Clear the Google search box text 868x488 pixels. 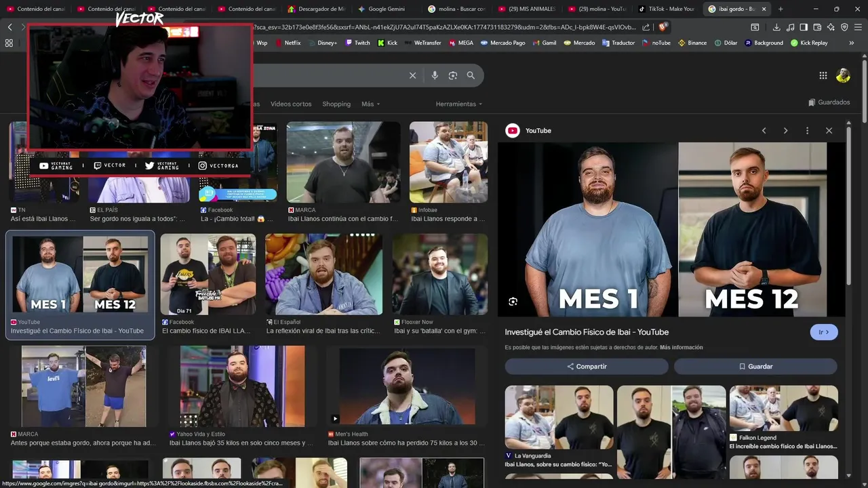(412, 75)
